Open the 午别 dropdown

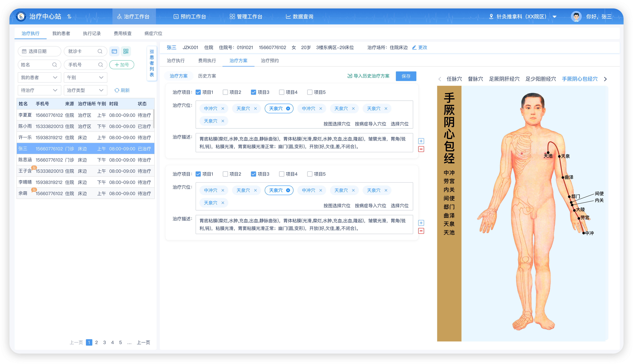pyautogui.click(x=85, y=78)
